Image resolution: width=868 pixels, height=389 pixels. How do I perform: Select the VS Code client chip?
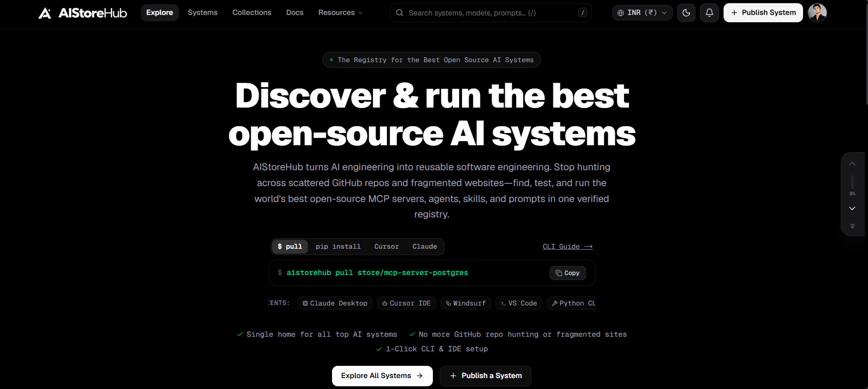click(x=519, y=303)
